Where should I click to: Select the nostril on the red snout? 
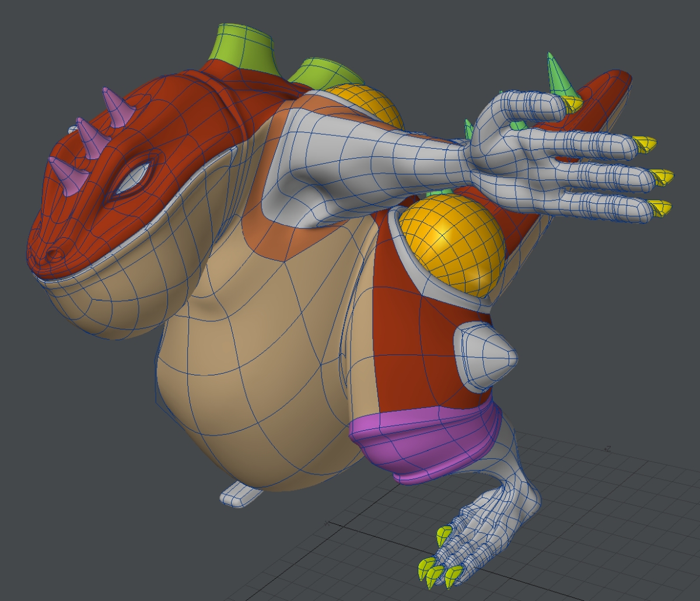[x=57, y=254]
